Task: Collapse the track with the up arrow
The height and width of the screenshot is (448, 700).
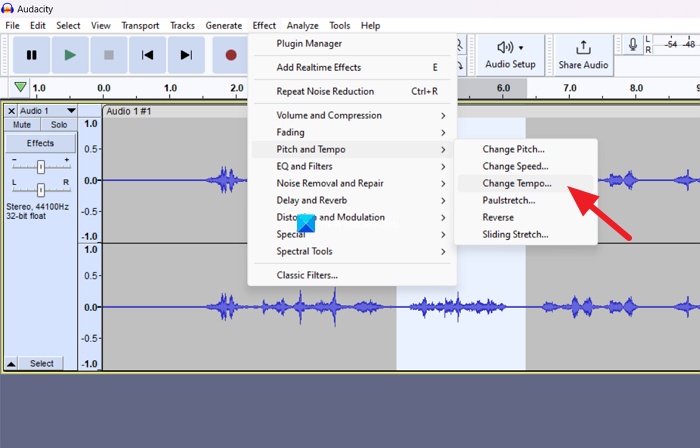Action: tap(11, 364)
